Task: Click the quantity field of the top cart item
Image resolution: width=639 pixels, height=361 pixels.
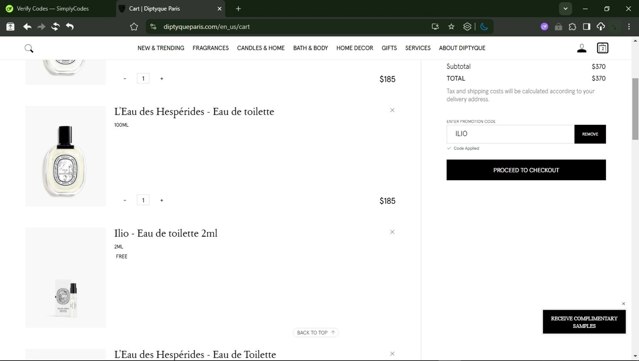Action: pyautogui.click(x=143, y=78)
